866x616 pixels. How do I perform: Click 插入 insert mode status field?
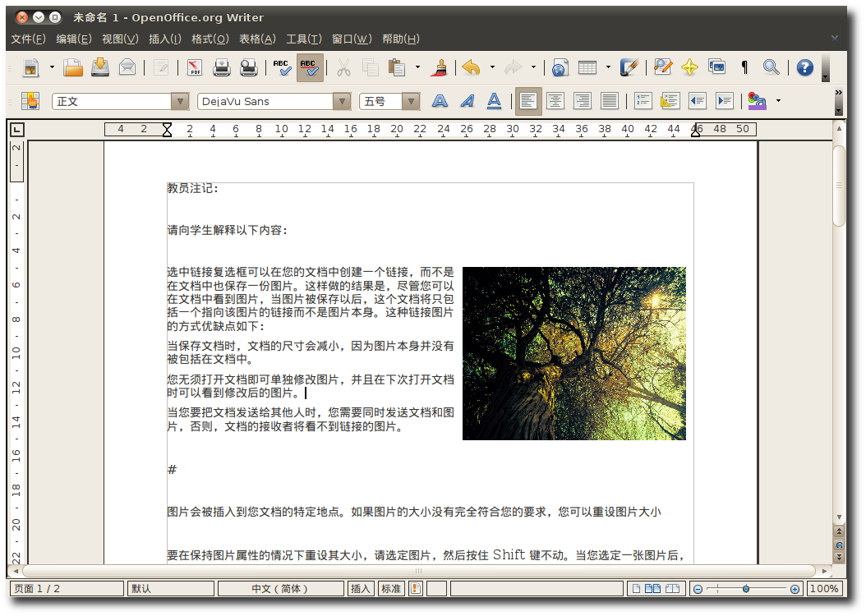[360, 589]
